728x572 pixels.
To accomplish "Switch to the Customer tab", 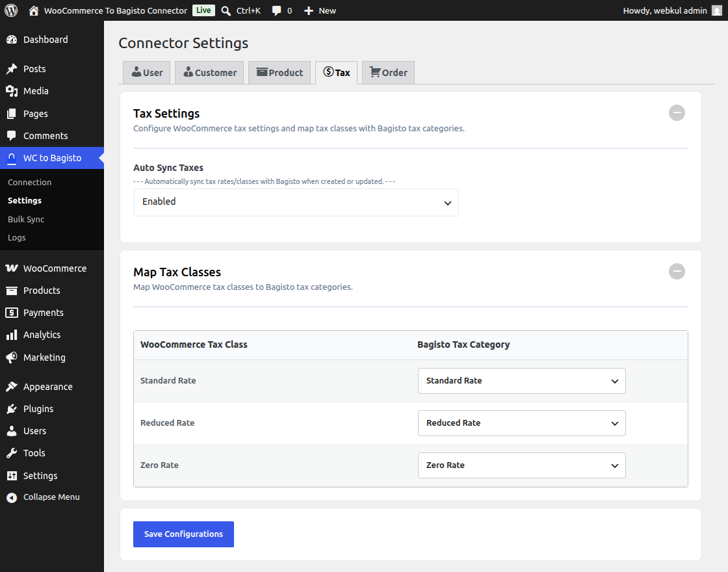I will tap(209, 72).
